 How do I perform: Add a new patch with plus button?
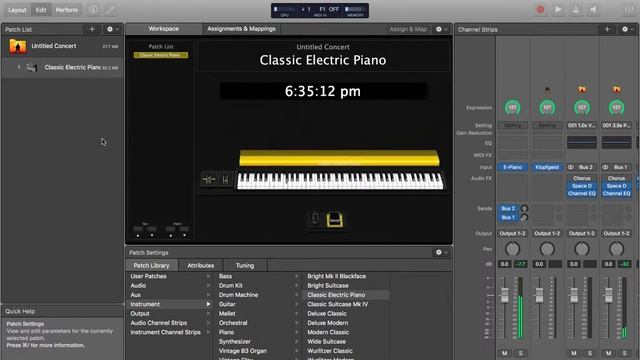[x=92, y=29]
